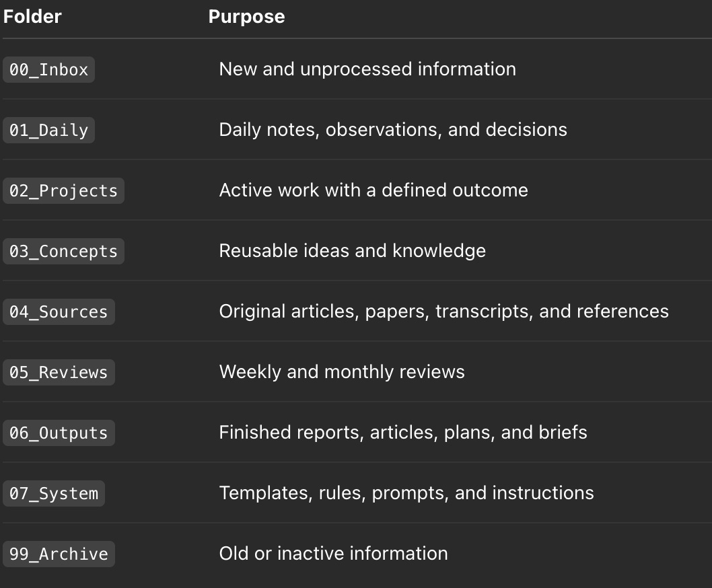Select the 01_Daily folder code label
The image size is (712, 588).
[x=48, y=131]
